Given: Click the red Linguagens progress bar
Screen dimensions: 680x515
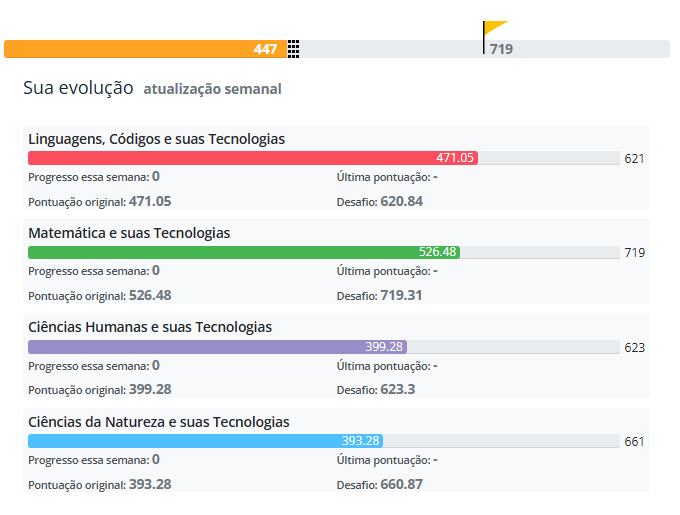Looking at the screenshot, I should click(253, 158).
